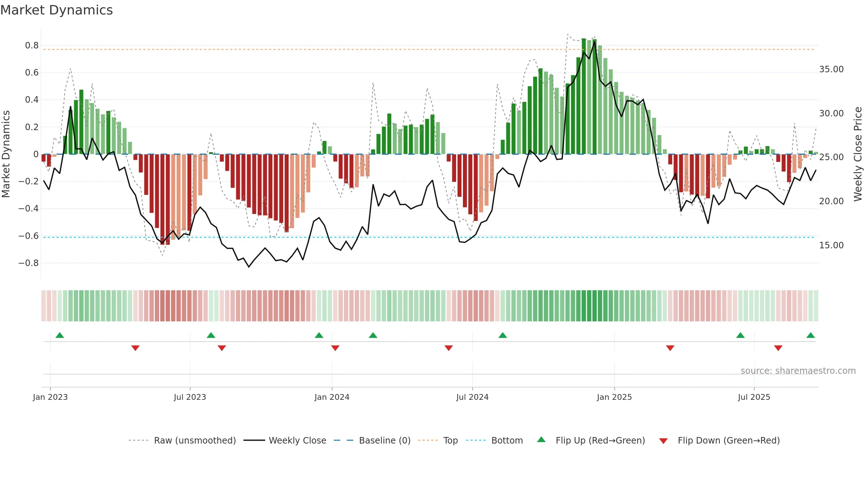The height and width of the screenshot is (488, 868).
Task: Click the 15.00 right axis price label
Action: [x=831, y=245]
